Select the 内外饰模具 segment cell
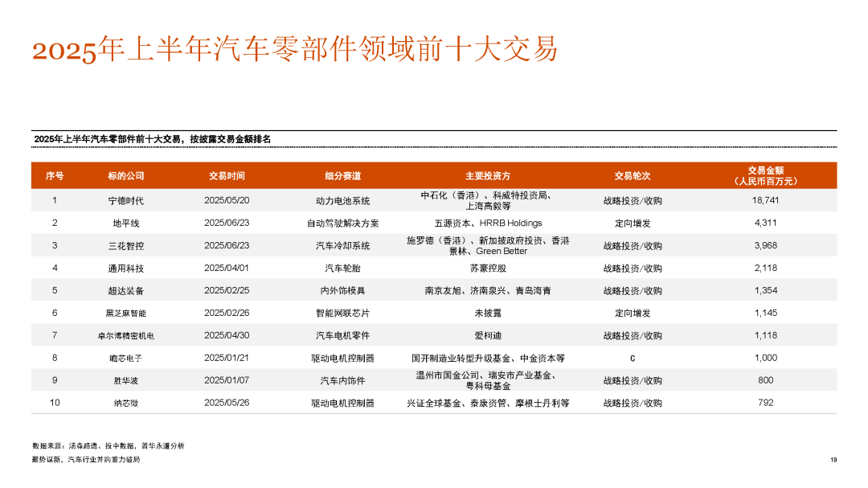 pyautogui.click(x=342, y=291)
